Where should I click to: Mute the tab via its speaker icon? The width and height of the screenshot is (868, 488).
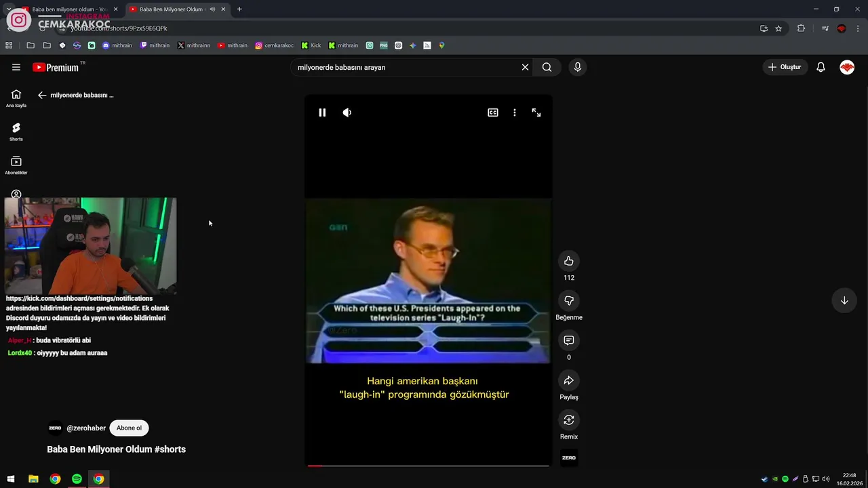pyautogui.click(x=212, y=9)
